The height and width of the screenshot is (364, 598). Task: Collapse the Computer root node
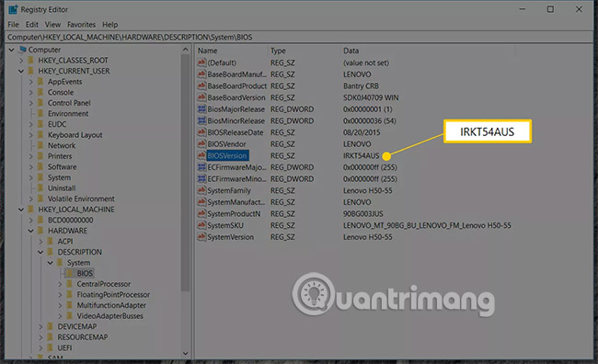coord(11,50)
